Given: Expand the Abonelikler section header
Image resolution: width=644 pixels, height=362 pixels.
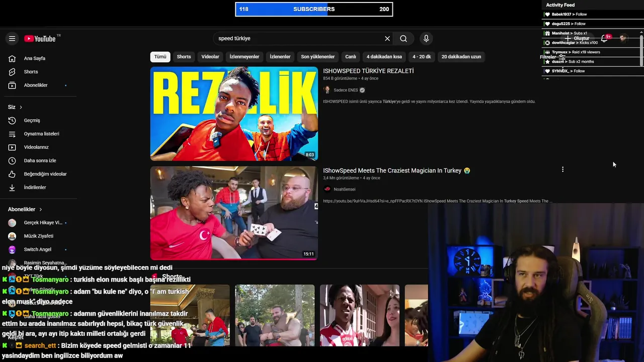Looking at the screenshot, I should coord(25,209).
